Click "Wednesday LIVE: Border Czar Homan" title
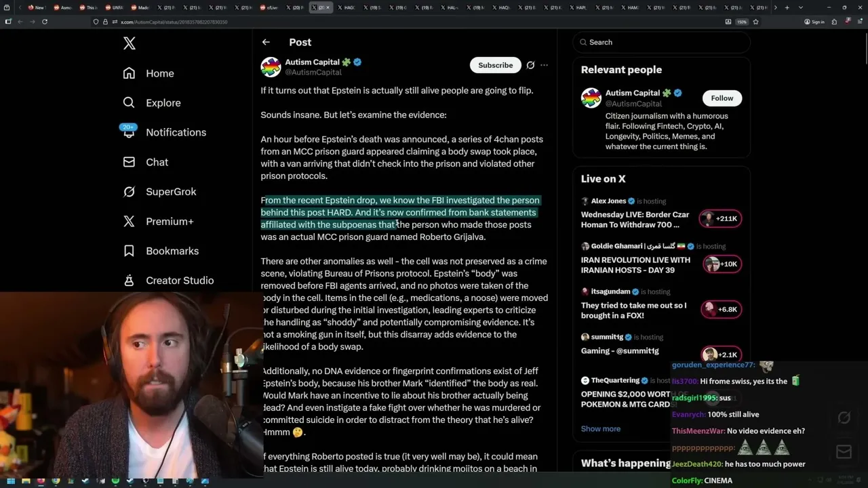Screen dimensions: 868x488 tap(635, 220)
